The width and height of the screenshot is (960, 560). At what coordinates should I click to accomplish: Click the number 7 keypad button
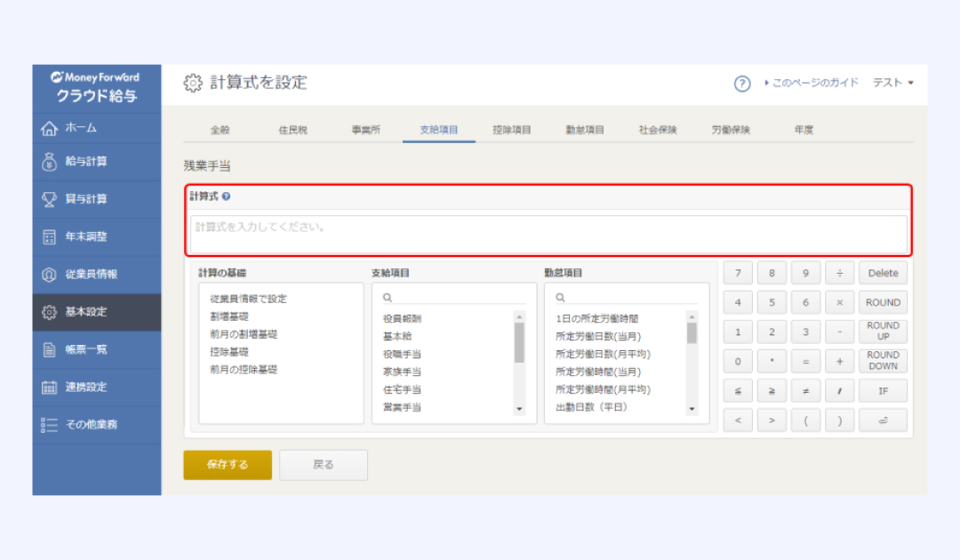pos(738,273)
